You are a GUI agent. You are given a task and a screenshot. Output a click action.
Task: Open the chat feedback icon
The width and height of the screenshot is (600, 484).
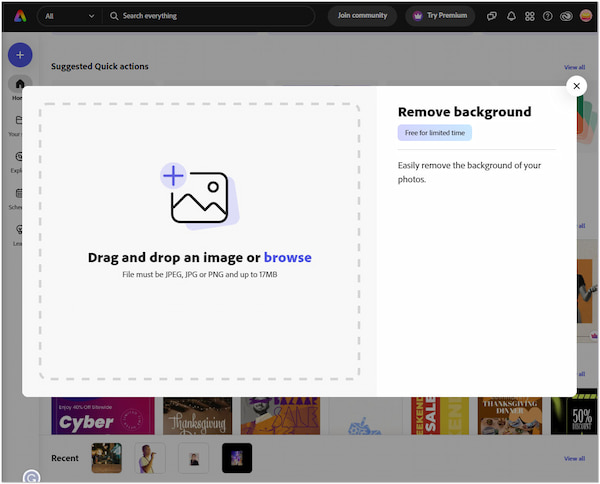coord(492,16)
